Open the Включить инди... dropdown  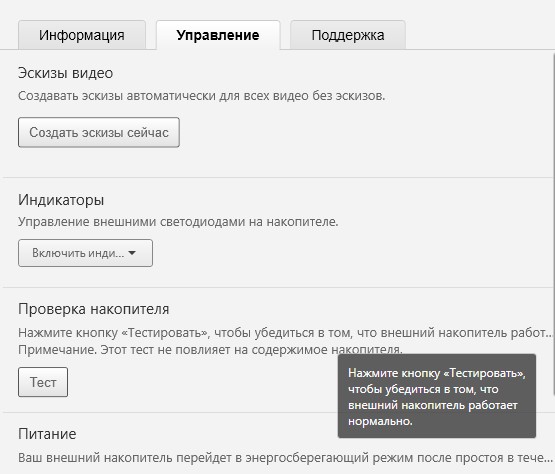pos(85,253)
